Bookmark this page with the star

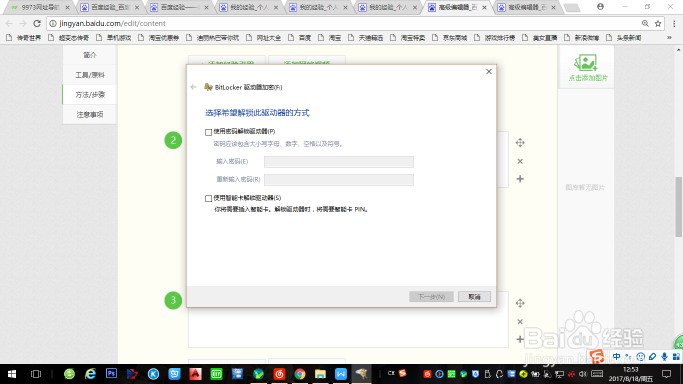(658, 24)
